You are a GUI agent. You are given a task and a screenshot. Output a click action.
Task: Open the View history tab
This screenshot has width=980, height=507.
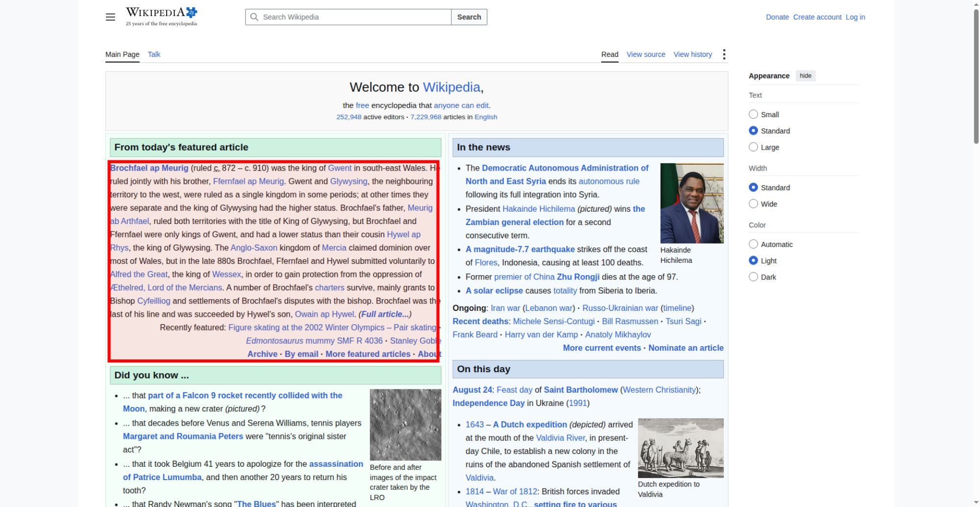tap(692, 54)
